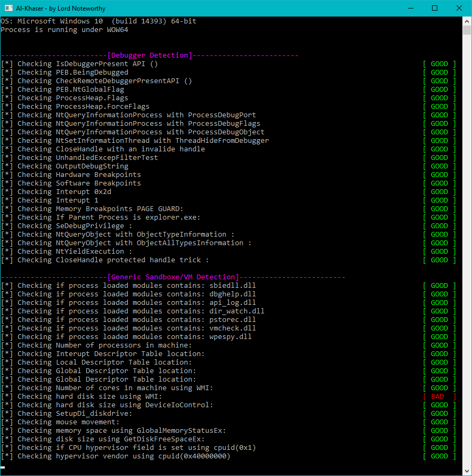Click 'Checking IsDebuggerPresent API ()' line
This screenshot has height=476, width=472.
tap(79, 64)
